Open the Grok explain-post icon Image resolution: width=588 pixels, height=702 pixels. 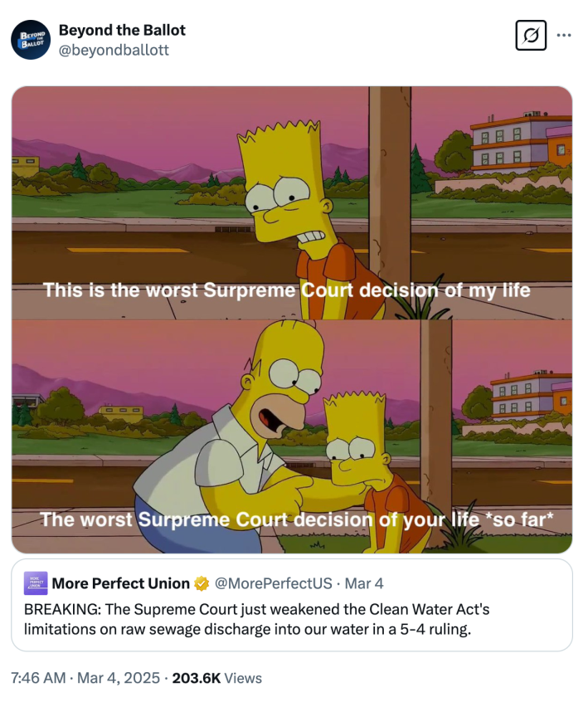point(531,36)
